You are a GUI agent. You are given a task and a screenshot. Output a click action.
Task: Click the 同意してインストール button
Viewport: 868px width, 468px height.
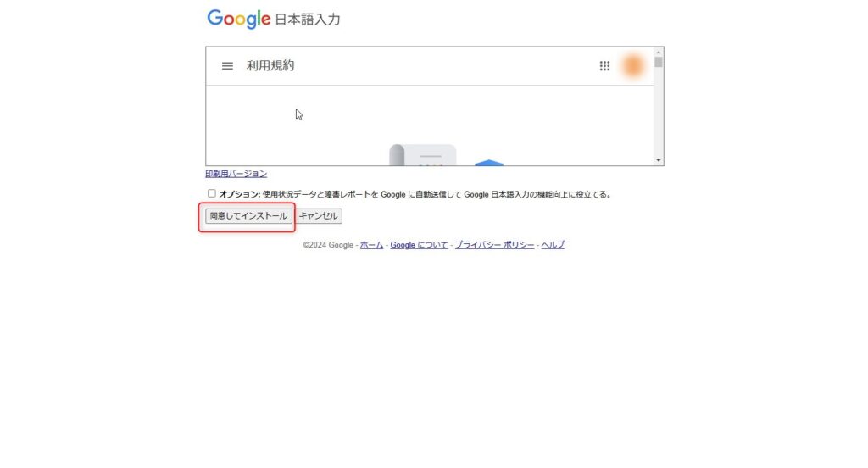click(248, 216)
